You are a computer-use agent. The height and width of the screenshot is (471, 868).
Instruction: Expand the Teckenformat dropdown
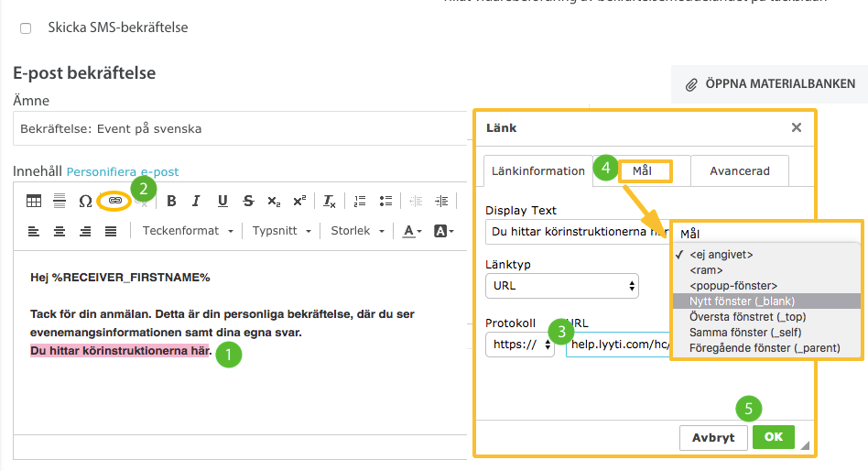click(x=188, y=231)
